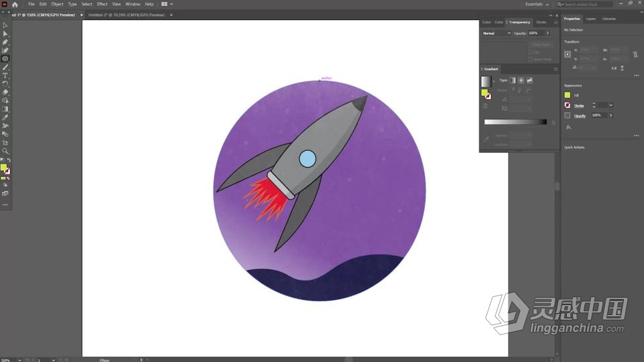Switch to the Untitled-2 document tab
Screen dimensions: 644x362
127,15
